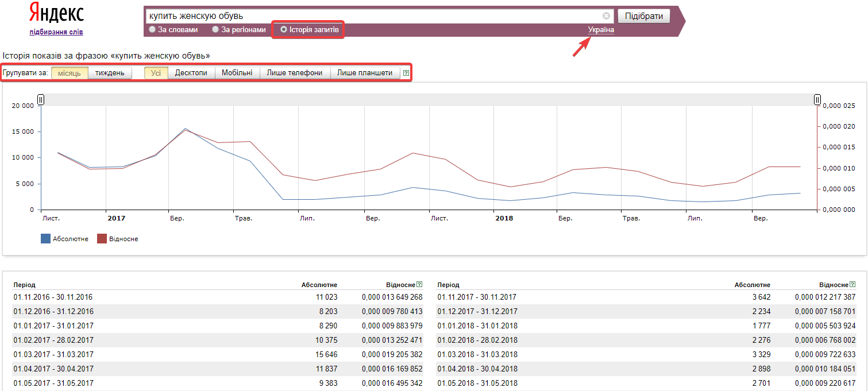Click absolute value 3 642
868x391 pixels.
point(761,297)
